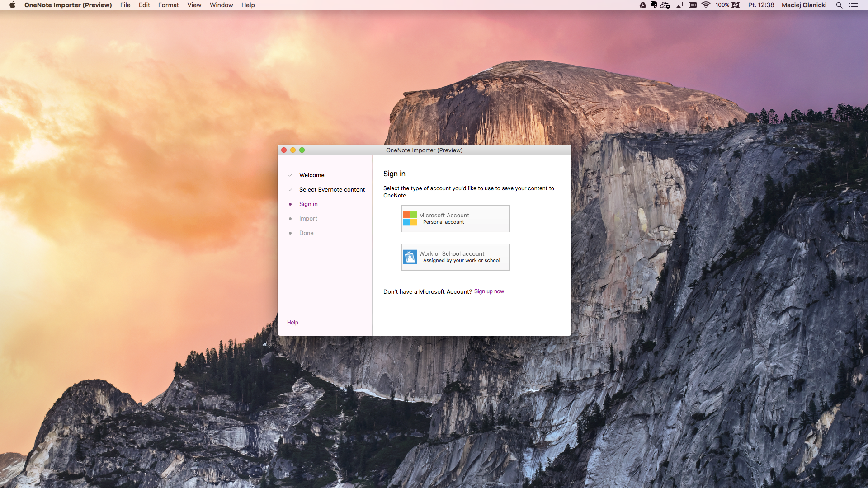Click the cloud sync status icon

pyautogui.click(x=665, y=5)
